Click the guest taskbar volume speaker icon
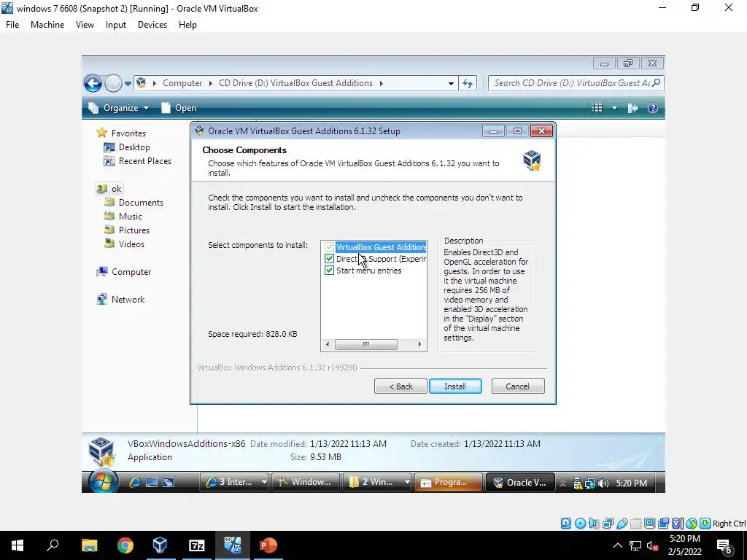The image size is (747, 560). tap(603, 483)
